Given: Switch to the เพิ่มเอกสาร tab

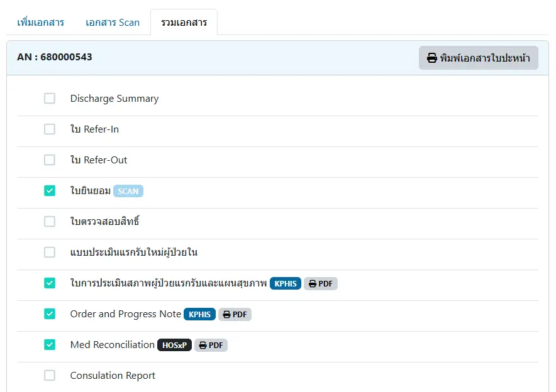Looking at the screenshot, I should [40, 22].
